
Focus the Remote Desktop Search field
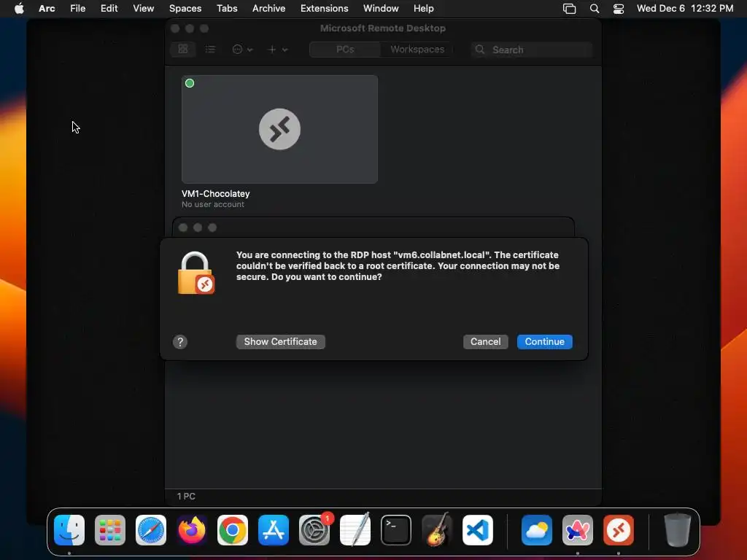tap(532, 50)
